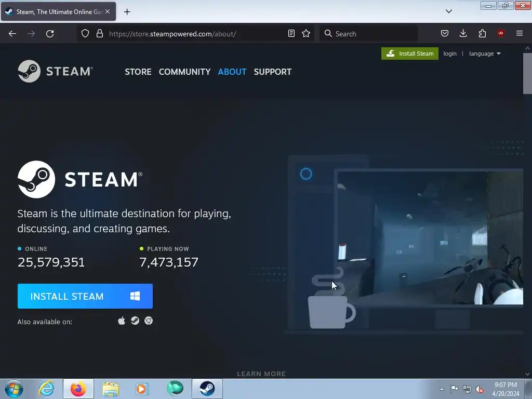Click the green Install Steam header button
This screenshot has height=399, width=532.
pos(410,54)
